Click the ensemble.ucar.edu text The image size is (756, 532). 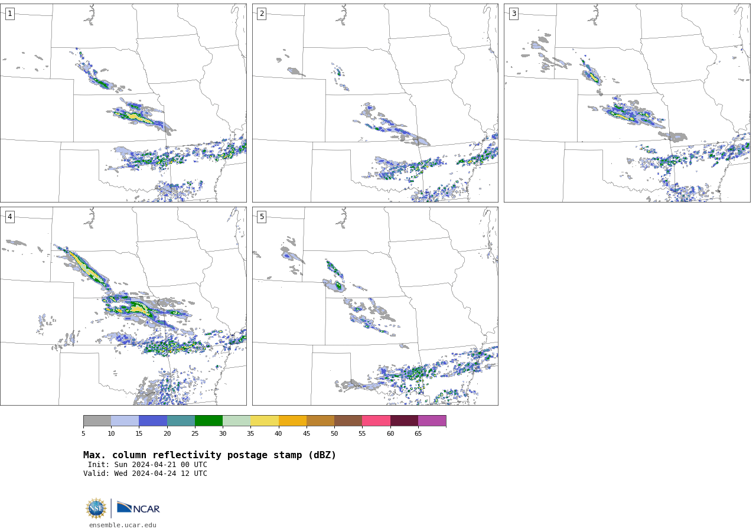123,525
